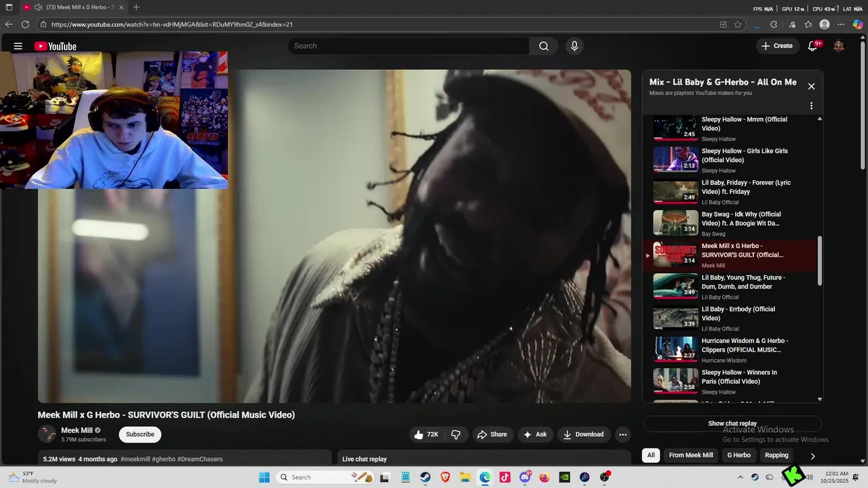Play Sleepy Hallow - Winners In Paris
Screen dimensions: 868x488
(729, 382)
